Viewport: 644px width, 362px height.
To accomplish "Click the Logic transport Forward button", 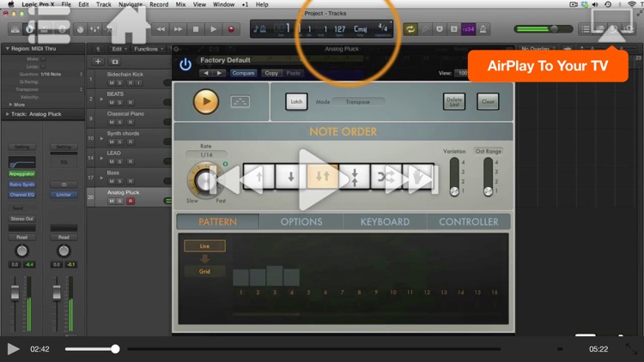I will [x=178, y=29].
